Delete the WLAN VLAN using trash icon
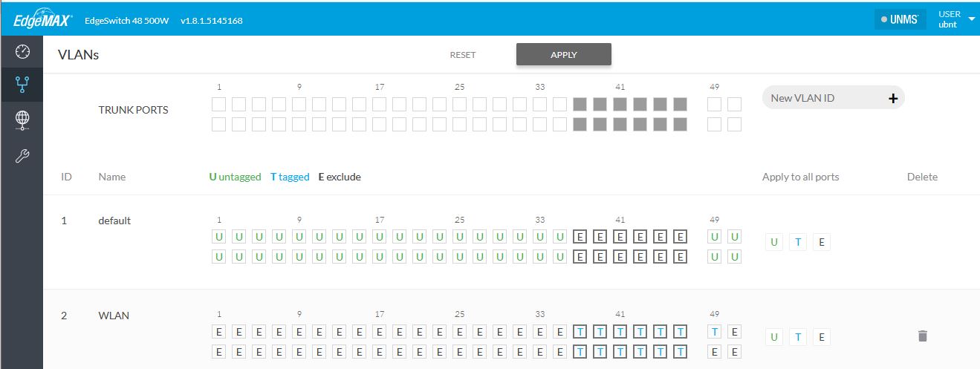The height and width of the screenshot is (369, 980). point(923,336)
